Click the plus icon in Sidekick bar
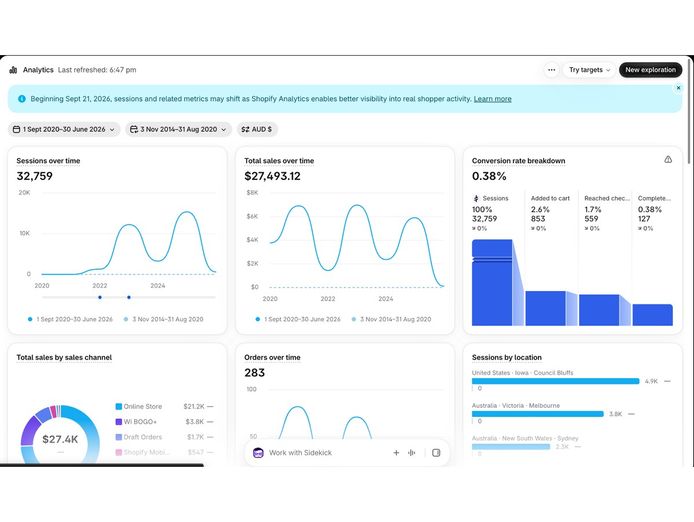The image size is (694, 522). (x=396, y=452)
